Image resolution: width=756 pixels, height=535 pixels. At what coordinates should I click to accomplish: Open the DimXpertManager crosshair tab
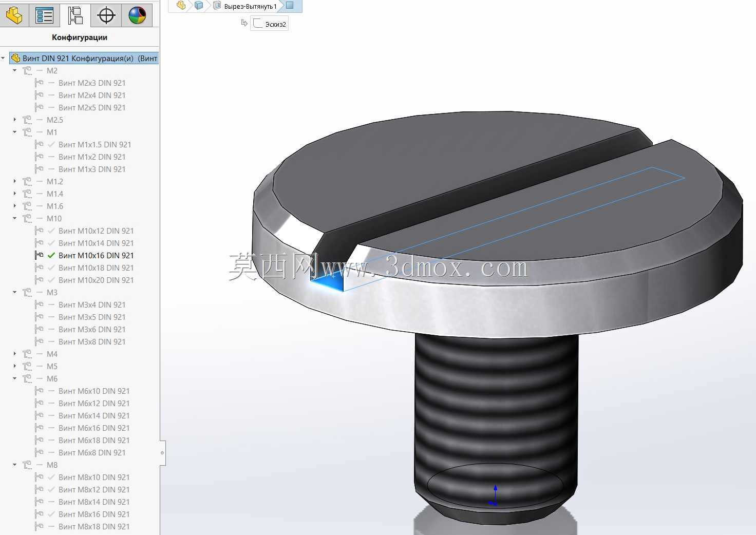click(x=106, y=15)
